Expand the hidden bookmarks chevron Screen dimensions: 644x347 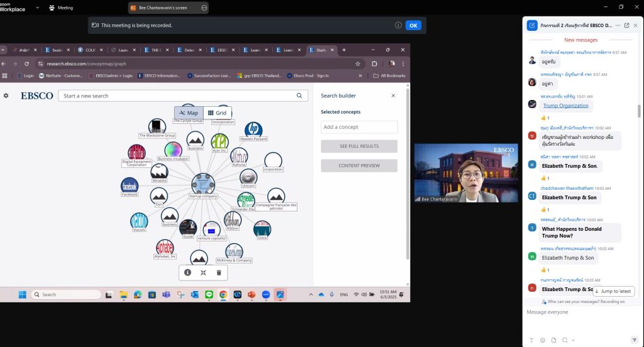[360, 75]
